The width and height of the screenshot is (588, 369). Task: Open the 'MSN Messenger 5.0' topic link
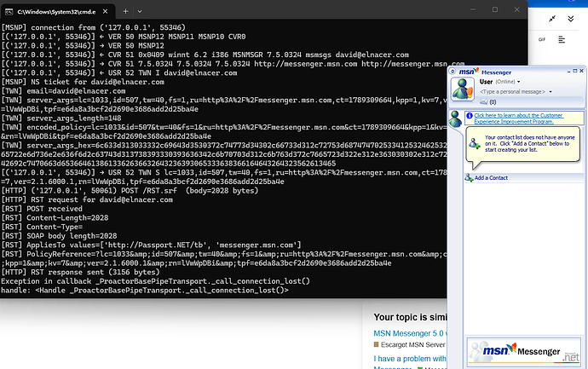[410, 333]
